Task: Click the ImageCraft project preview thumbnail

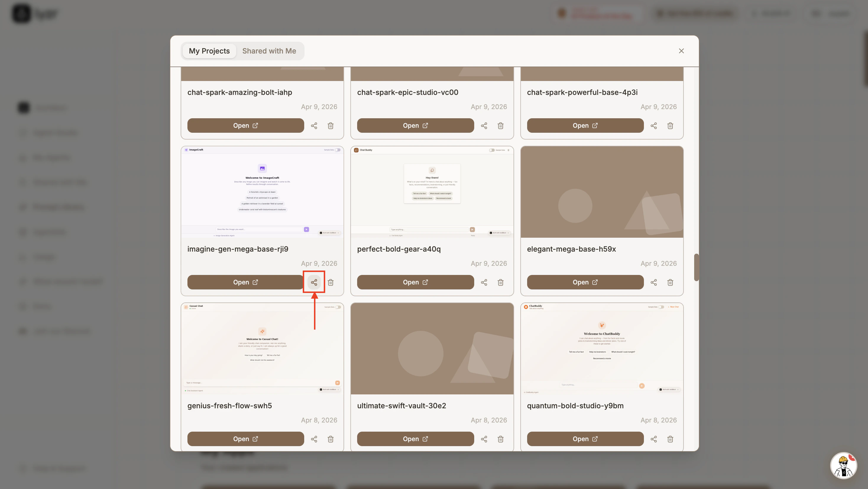Action: tap(262, 192)
